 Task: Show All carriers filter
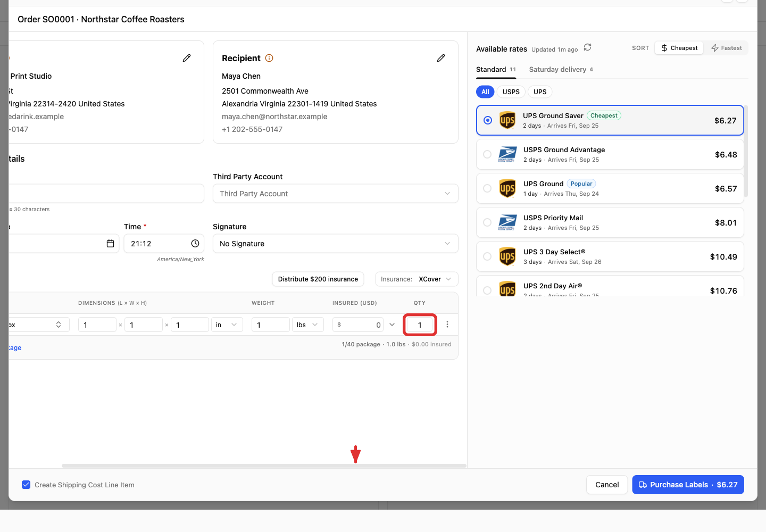[x=485, y=92]
